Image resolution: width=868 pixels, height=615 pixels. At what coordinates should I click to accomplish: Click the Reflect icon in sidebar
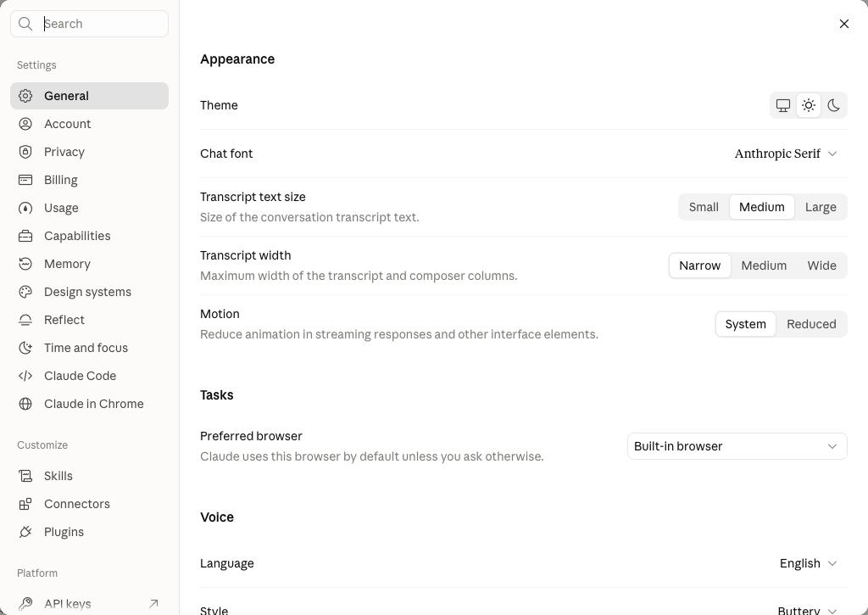[25, 320]
